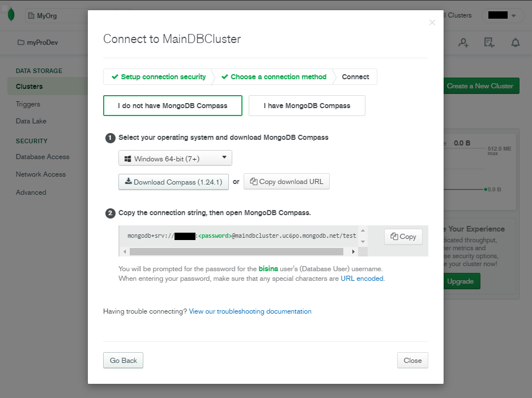The image size is (532, 398).
Task: Click the connection string scroll up arrow
Action: pos(363,230)
